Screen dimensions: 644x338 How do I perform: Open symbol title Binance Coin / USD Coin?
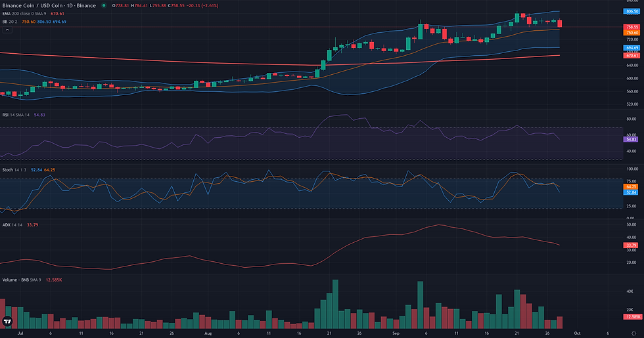point(49,6)
